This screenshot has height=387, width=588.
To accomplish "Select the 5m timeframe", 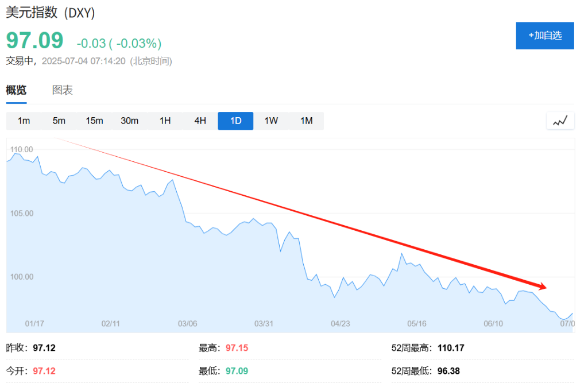I will 59,121.
